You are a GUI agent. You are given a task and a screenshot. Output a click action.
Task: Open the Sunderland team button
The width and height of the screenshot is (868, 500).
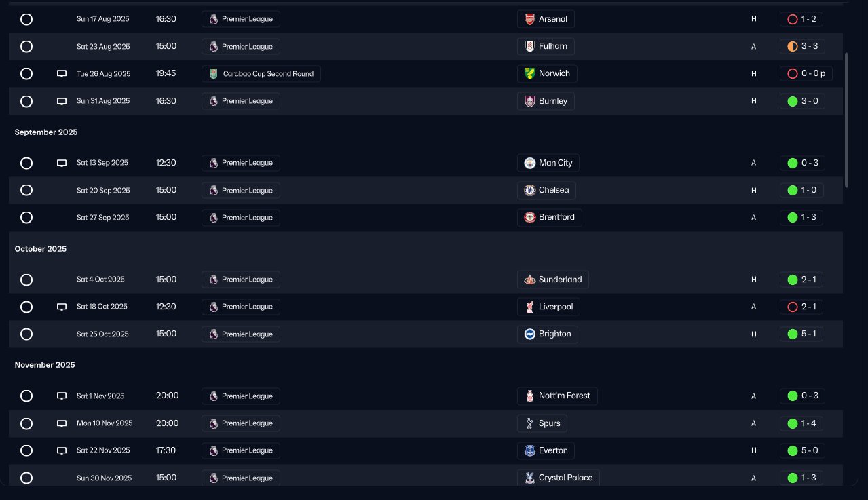[552, 280]
